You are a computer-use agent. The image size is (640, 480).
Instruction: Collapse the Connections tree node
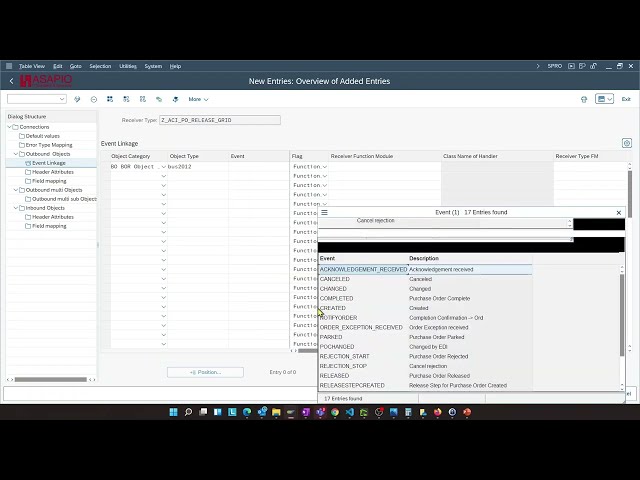click(9, 127)
